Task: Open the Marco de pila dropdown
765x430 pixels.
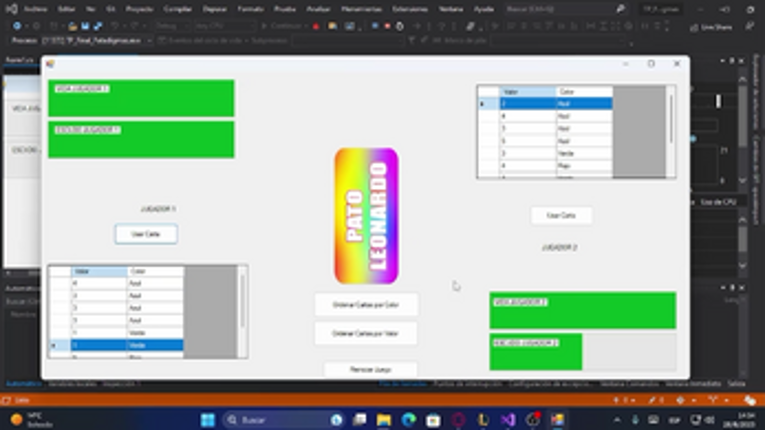Action: tap(560, 41)
